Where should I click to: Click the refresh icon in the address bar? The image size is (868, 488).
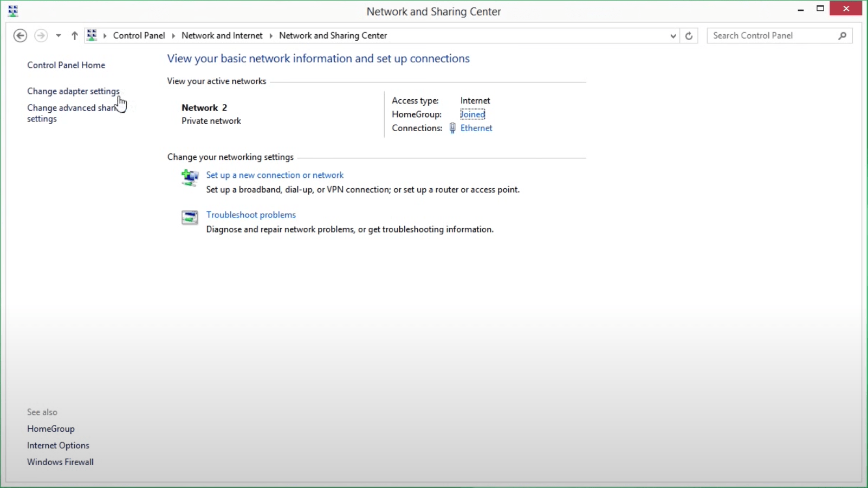(689, 35)
